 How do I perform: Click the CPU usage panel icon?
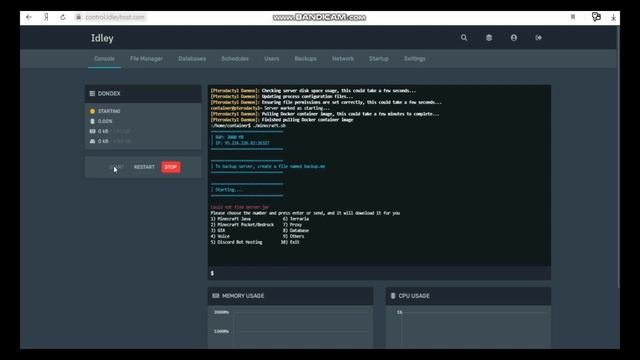click(393, 296)
